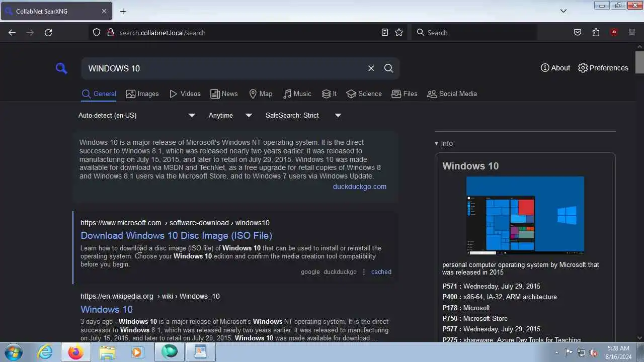This screenshot has height=362, width=644.
Task: Open tracking protection shield icon
Action: [97, 32]
